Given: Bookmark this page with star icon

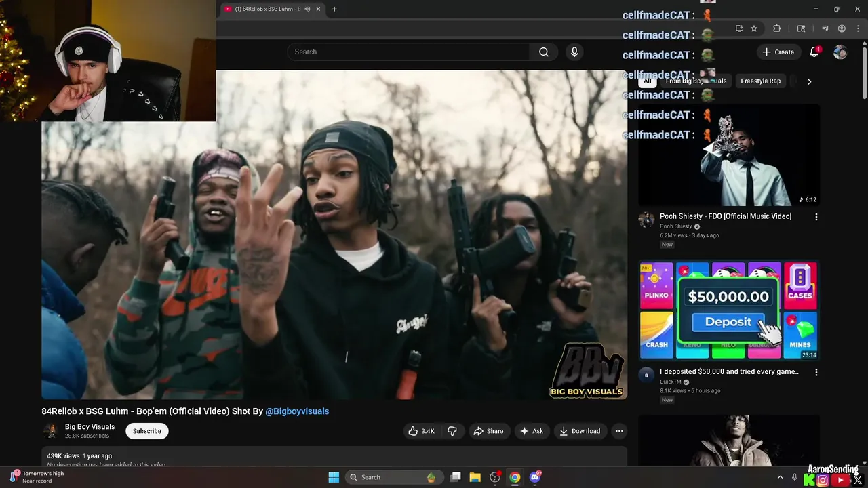Looking at the screenshot, I should [x=754, y=28].
